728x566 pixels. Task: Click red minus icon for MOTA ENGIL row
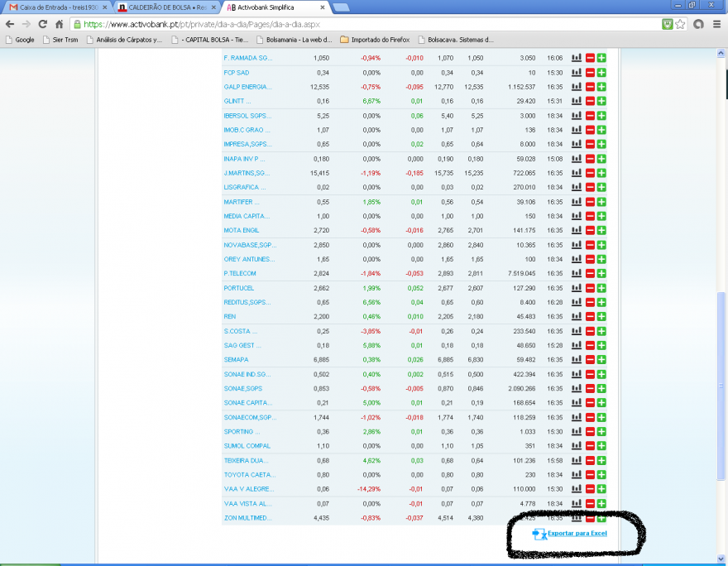590,230
